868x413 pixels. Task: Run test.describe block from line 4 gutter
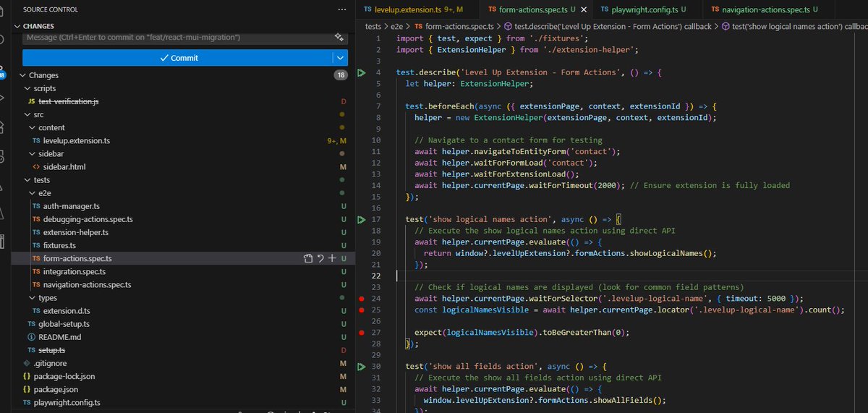pyautogui.click(x=362, y=73)
